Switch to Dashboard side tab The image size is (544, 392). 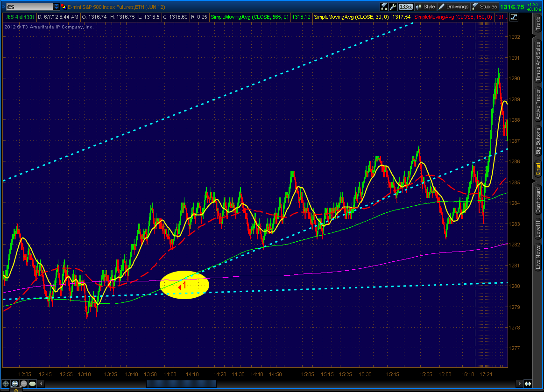click(538, 200)
